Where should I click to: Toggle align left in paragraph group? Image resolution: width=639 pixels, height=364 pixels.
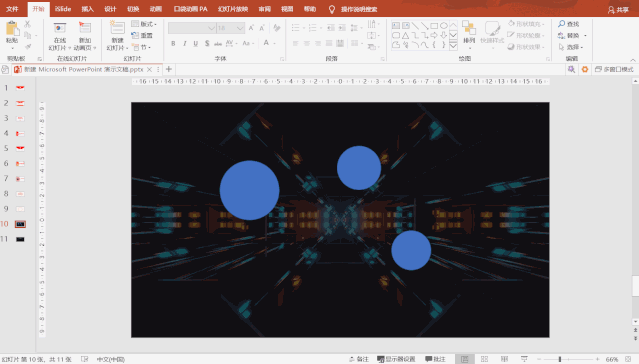295,43
